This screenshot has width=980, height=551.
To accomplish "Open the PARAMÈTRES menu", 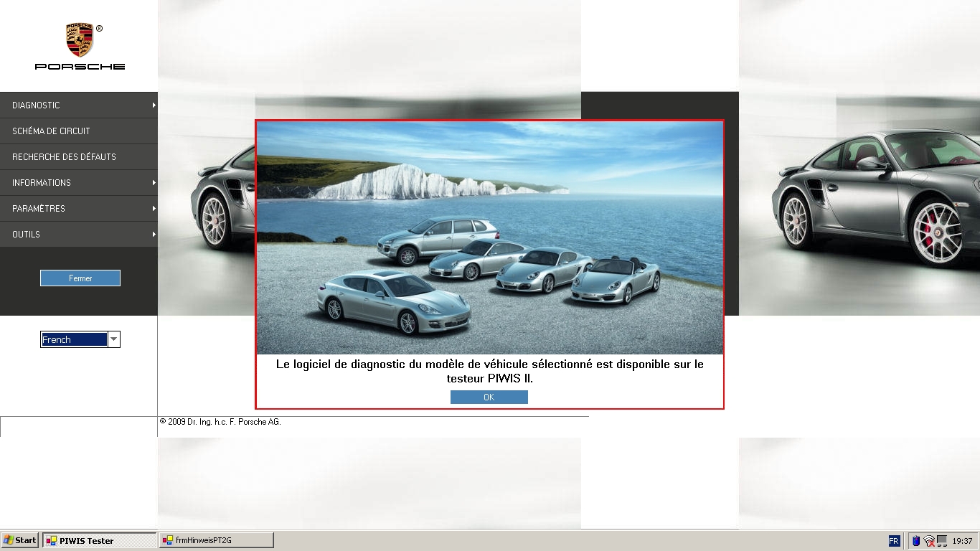I will [x=79, y=208].
